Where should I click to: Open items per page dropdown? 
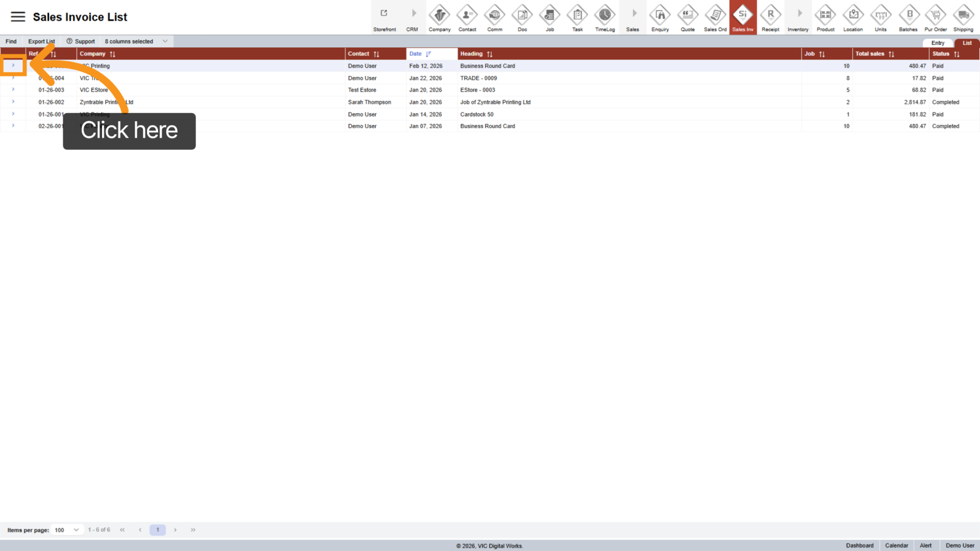click(x=67, y=530)
